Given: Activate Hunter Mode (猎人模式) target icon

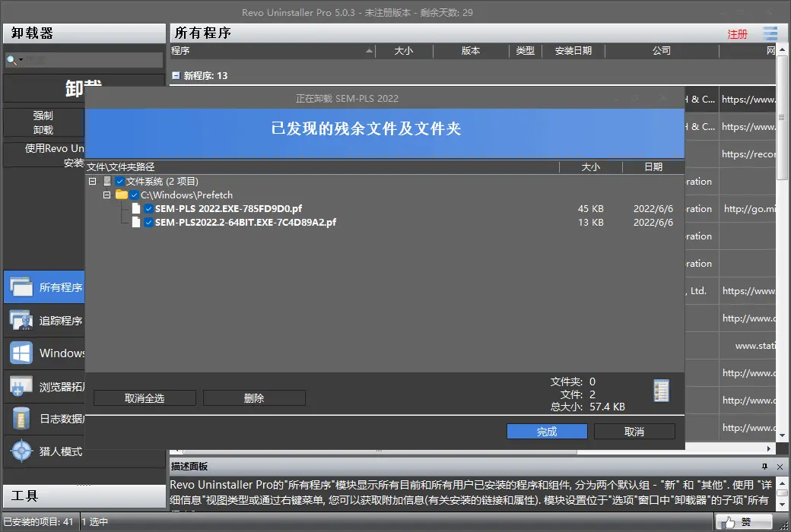Looking at the screenshot, I should [x=21, y=451].
